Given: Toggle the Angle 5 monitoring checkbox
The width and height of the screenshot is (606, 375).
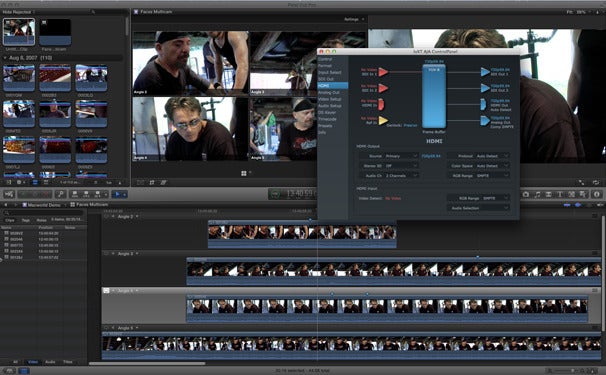Looking at the screenshot, I should (x=107, y=328).
